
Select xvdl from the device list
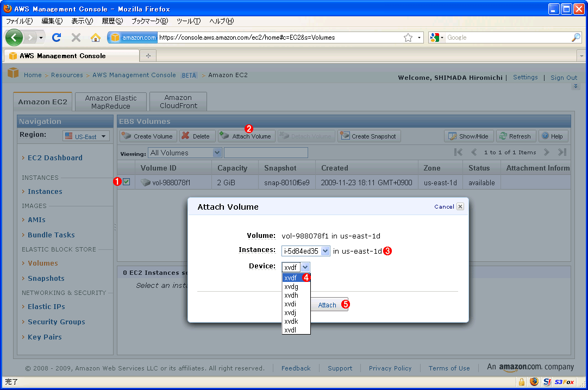point(296,330)
